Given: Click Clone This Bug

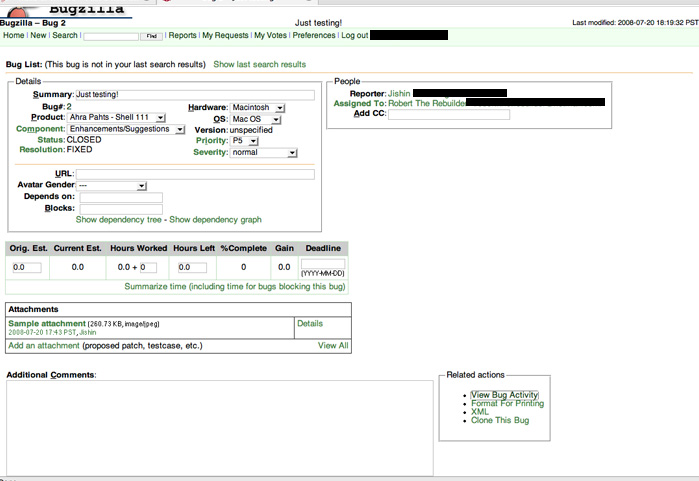Looking at the screenshot, I should point(500,420).
